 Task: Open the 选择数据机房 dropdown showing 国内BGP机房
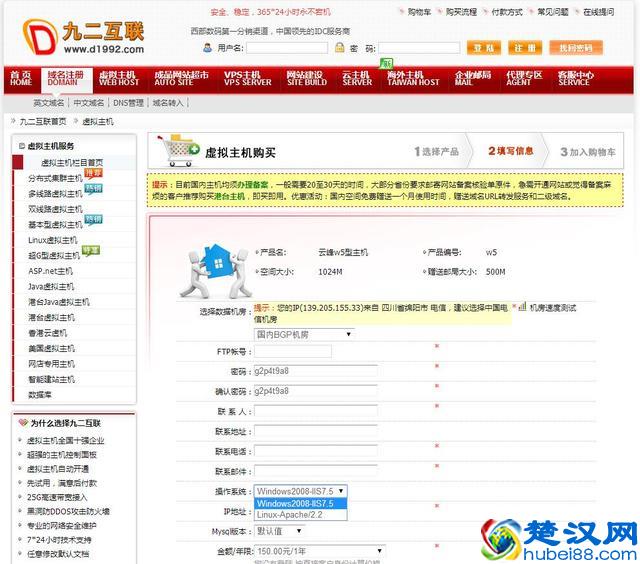(303, 335)
